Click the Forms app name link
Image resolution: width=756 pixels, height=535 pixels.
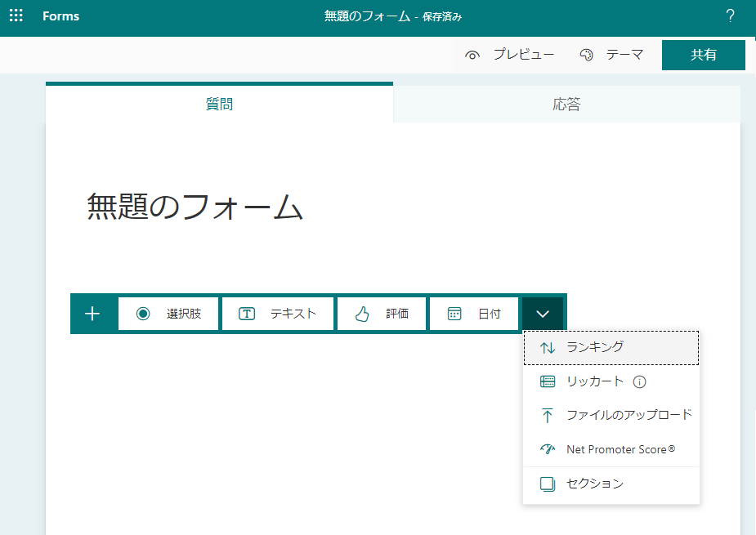coord(60,16)
